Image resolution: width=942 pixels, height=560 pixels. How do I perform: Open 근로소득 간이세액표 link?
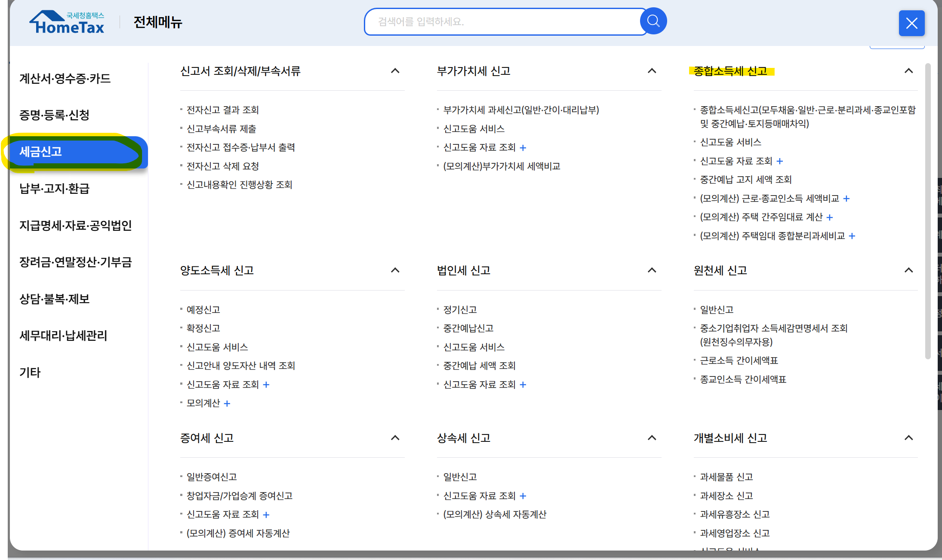click(x=739, y=361)
